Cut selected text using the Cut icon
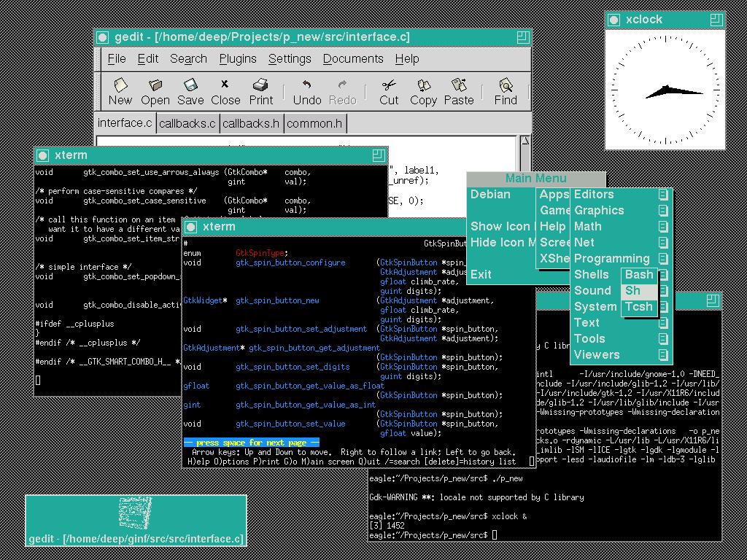Viewport: 747px width, 560px height. tap(388, 90)
